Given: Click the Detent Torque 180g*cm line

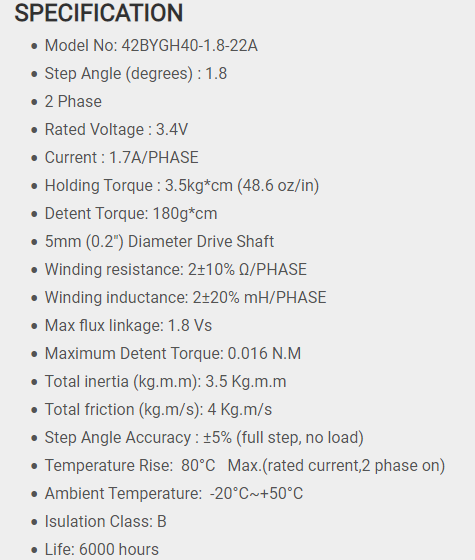Looking at the screenshot, I should point(131,214).
